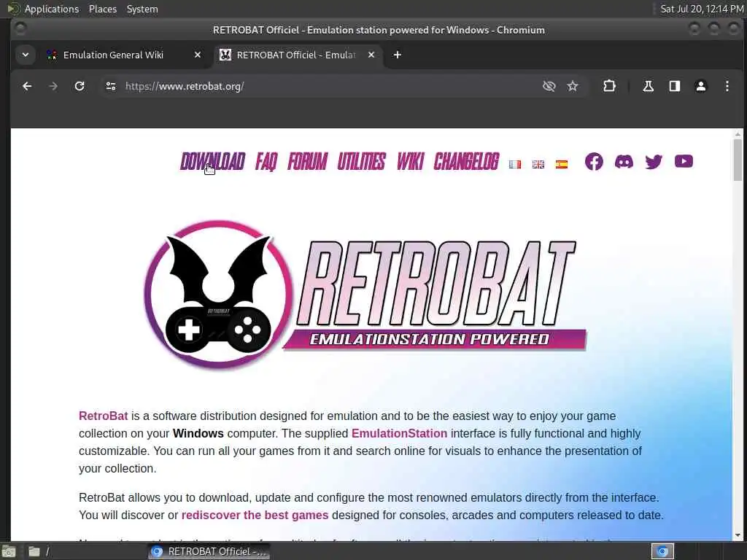The height and width of the screenshot is (560, 747).
Task: Click the scrollbar down arrow
Action: [x=738, y=534]
